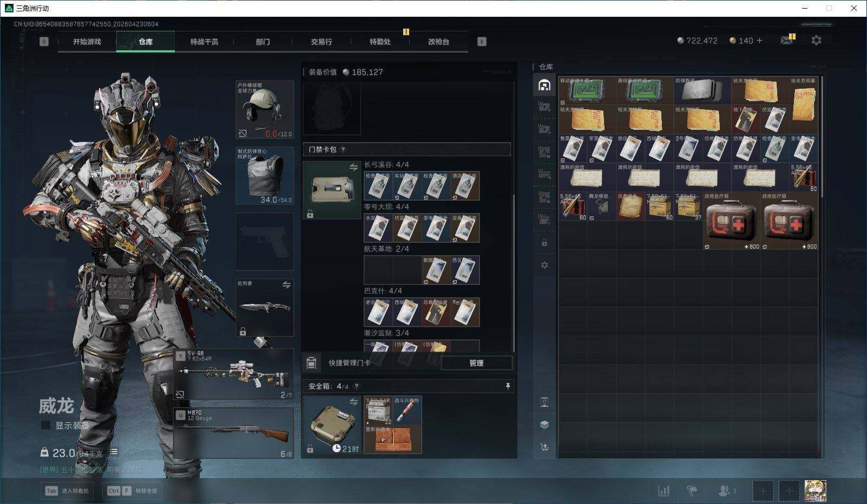Select the access card pack item
The image size is (867, 504).
[x=332, y=190]
